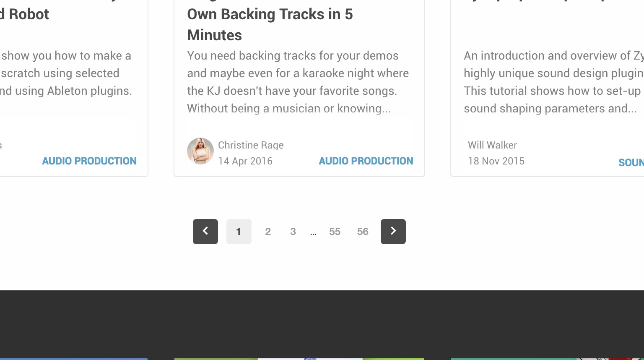Go to next page using right chevron
This screenshot has height=360, width=644.
point(393,232)
